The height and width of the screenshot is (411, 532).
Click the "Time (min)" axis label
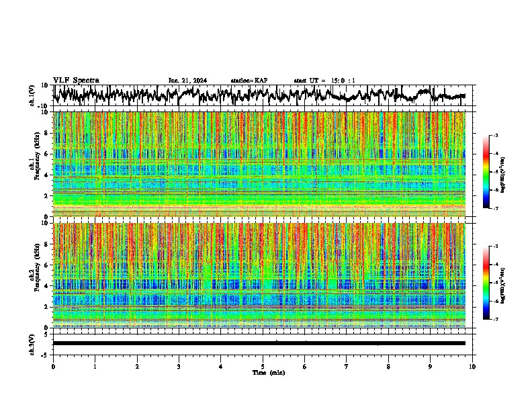coord(269,373)
